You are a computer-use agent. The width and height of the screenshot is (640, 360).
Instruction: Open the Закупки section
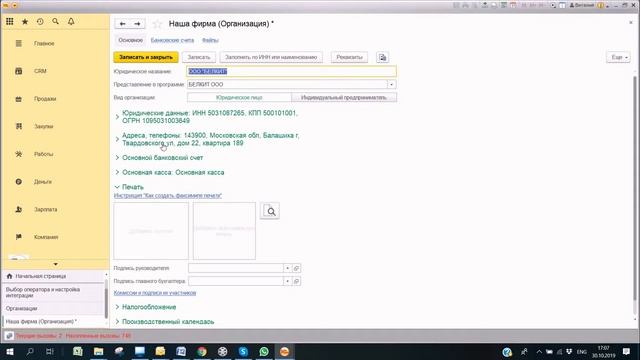(x=43, y=127)
